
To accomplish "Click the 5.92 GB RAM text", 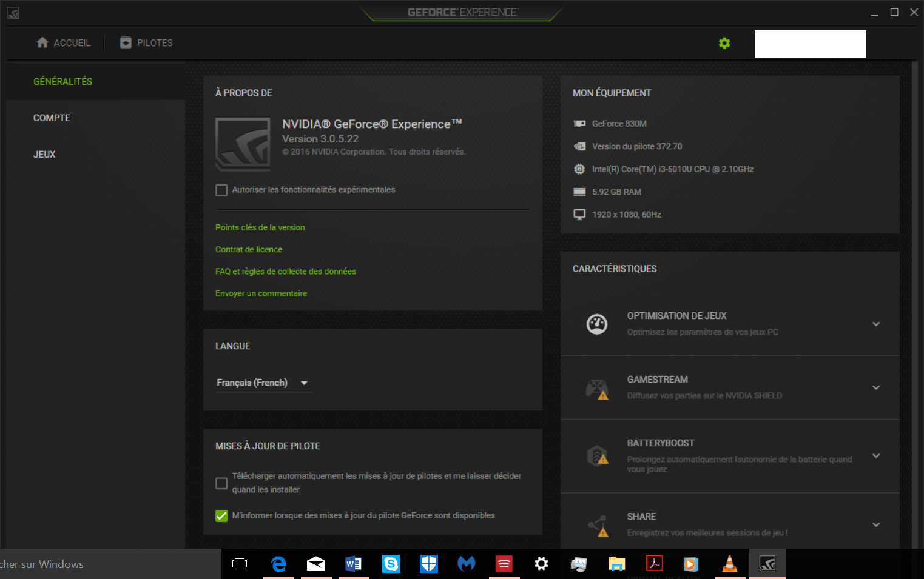I will [x=617, y=192].
